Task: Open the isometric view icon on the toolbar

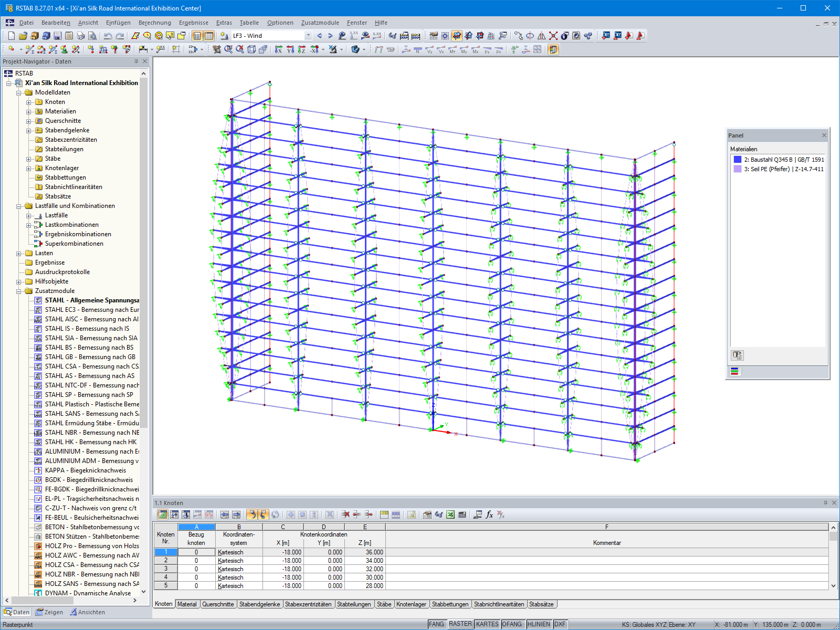Action: point(251,50)
